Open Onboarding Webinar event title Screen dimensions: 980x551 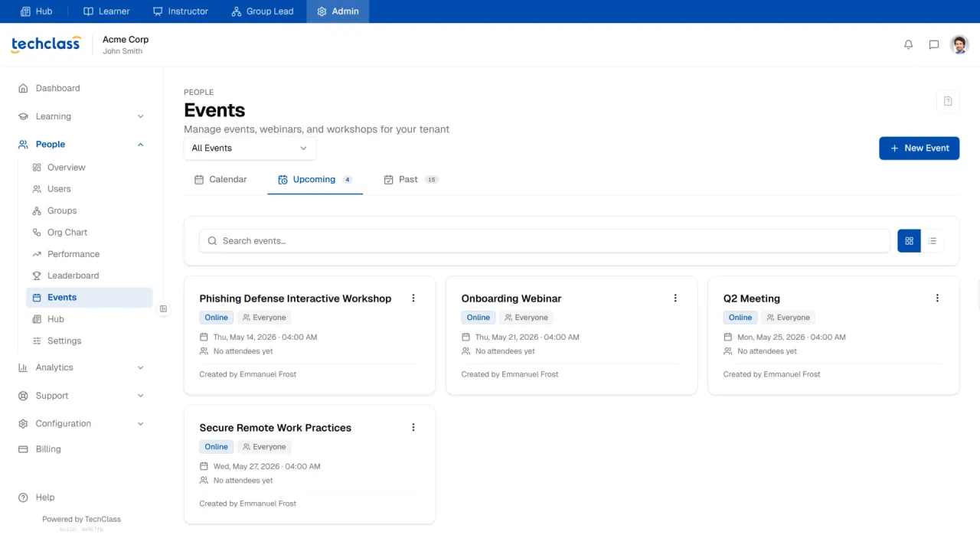(511, 298)
